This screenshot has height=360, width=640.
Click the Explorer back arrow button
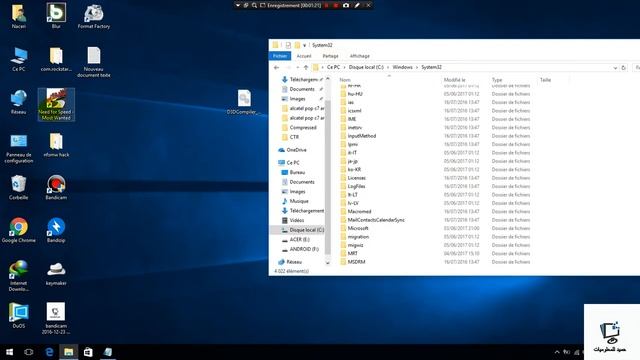(x=276, y=67)
